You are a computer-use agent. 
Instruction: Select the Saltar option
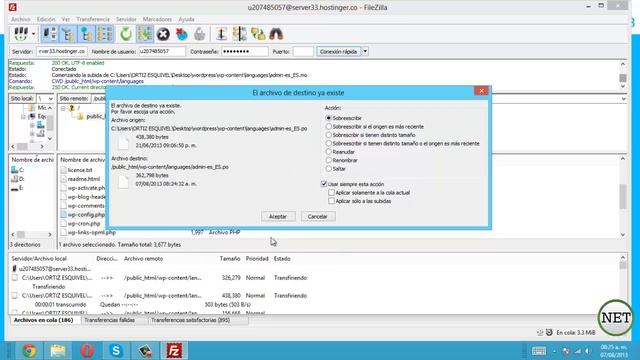point(336,169)
